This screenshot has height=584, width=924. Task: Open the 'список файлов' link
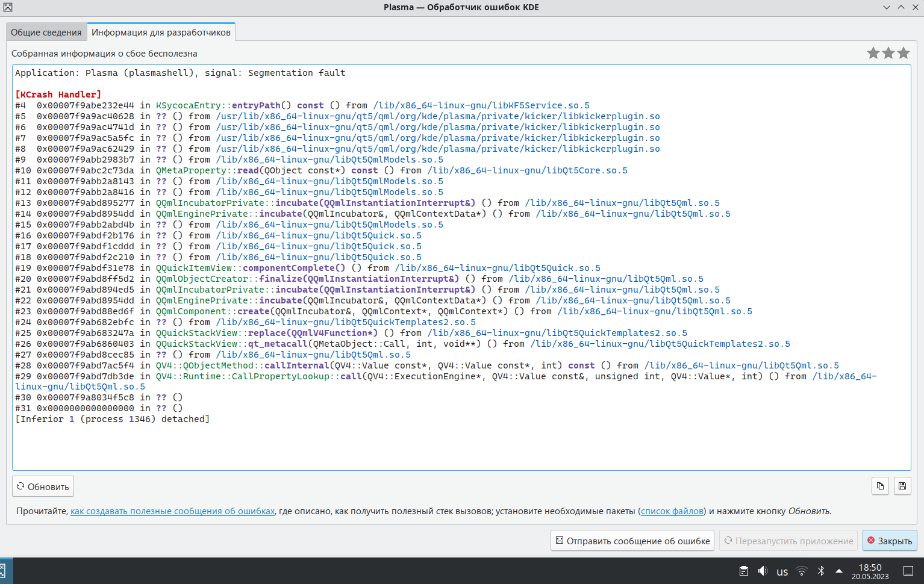pyautogui.click(x=672, y=511)
